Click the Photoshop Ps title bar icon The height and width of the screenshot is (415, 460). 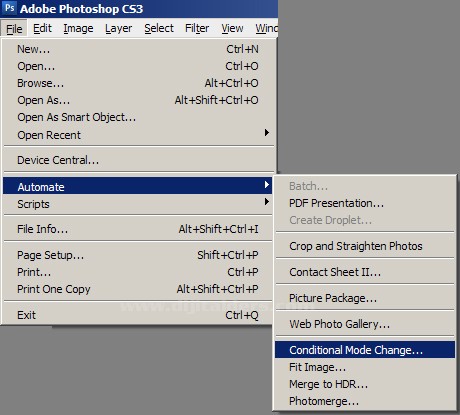pyautogui.click(x=10, y=7)
